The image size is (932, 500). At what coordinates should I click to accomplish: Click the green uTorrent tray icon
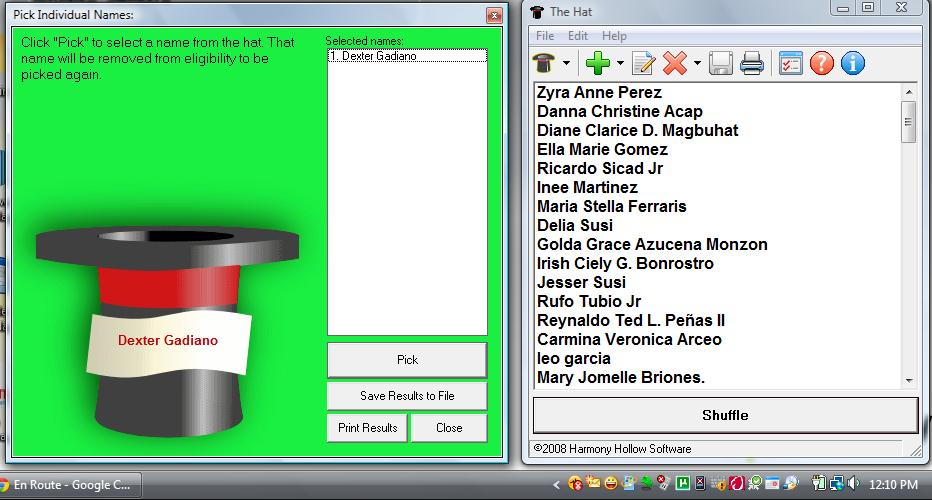pyautogui.click(x=682, y=483)
